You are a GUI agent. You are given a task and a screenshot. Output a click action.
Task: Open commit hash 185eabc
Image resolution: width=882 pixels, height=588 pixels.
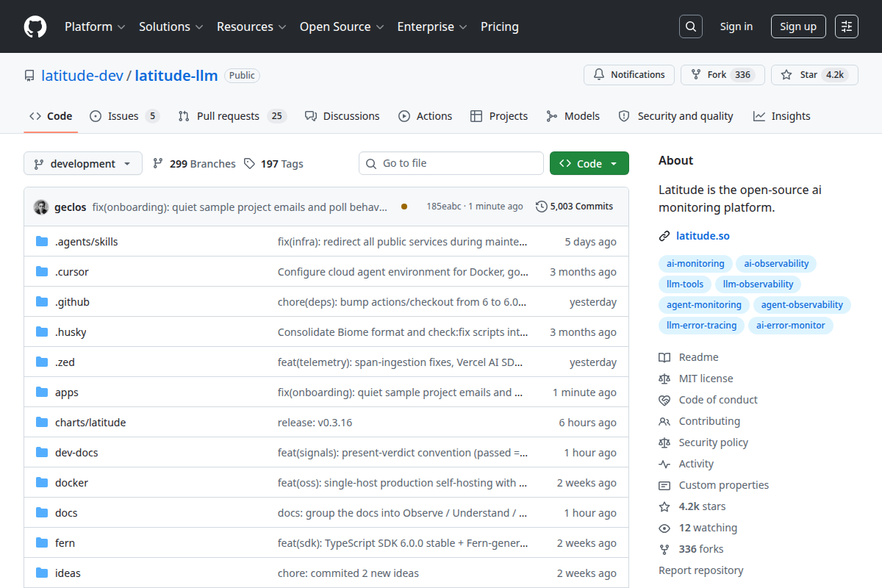pyautogui.click(x=444, y=207)
